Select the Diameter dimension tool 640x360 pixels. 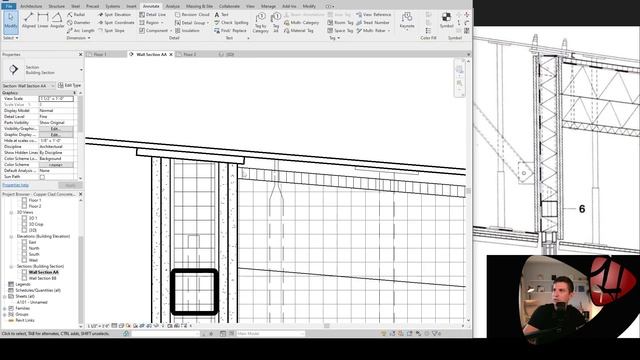pyautogui.click(x=79, y=22)
